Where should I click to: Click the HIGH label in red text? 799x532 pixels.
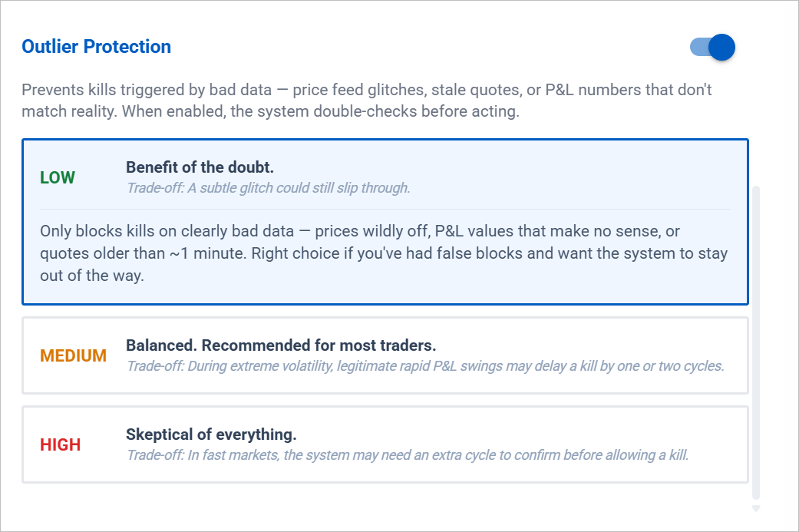(x=61, y=444)
